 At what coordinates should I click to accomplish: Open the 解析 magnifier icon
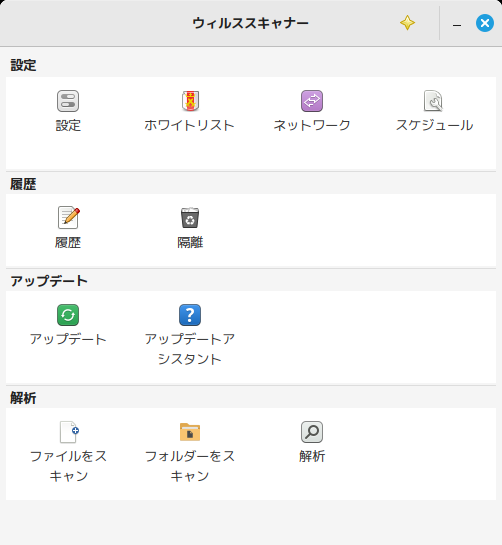(312, 432)
